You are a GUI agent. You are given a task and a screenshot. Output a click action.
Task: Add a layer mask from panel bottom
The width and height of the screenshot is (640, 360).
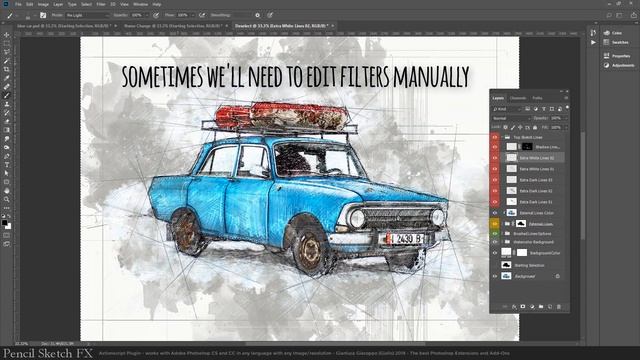tap(523, 307)
